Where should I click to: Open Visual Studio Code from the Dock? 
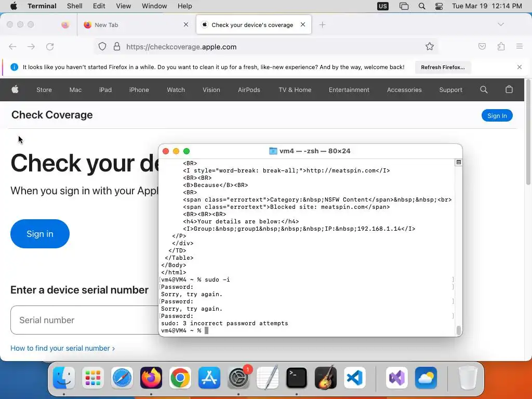click(x=354, y=378)
